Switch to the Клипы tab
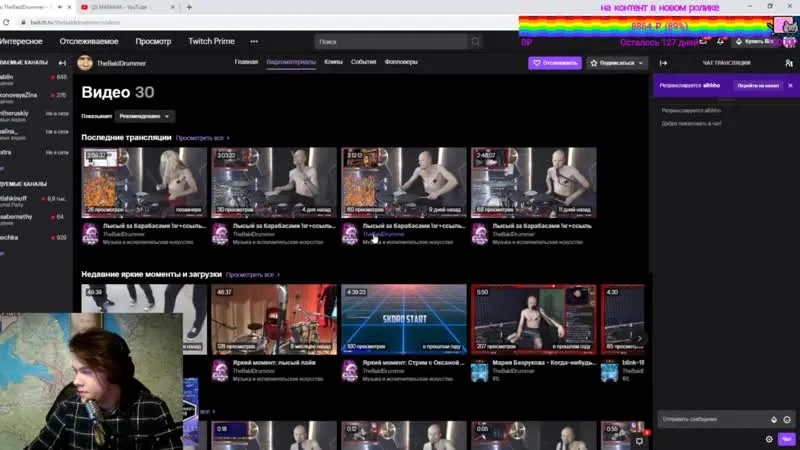 coord(333,62)
